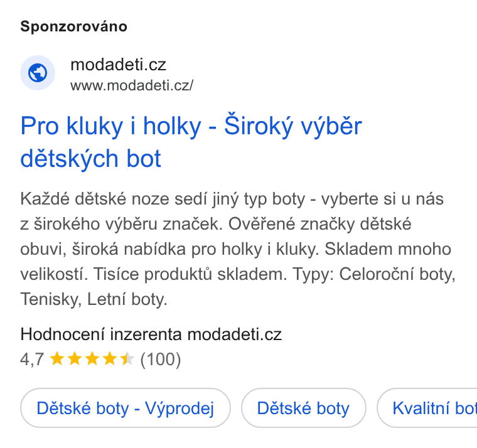Open the www.modadeti.cz/ URL text
This screenshot has width=477, height=448.
tap(132, 85)
